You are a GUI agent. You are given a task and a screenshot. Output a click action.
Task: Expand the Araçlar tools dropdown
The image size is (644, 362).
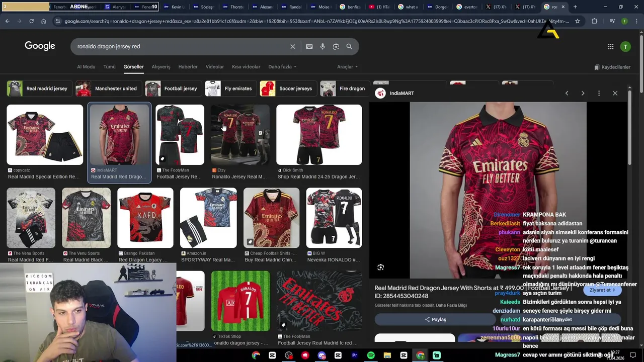click(x=347, y=67)
